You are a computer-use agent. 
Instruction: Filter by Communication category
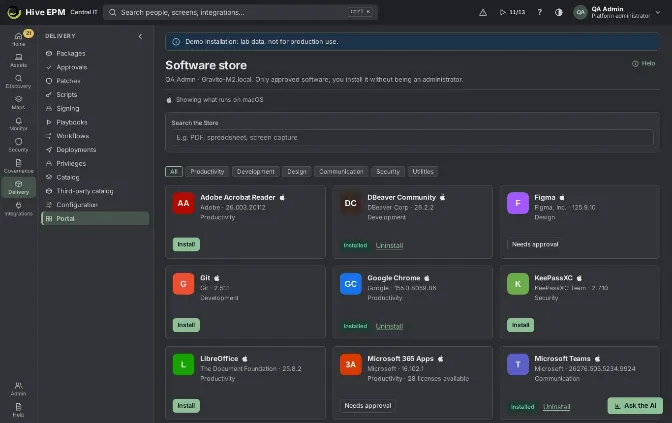click(341, 171)
